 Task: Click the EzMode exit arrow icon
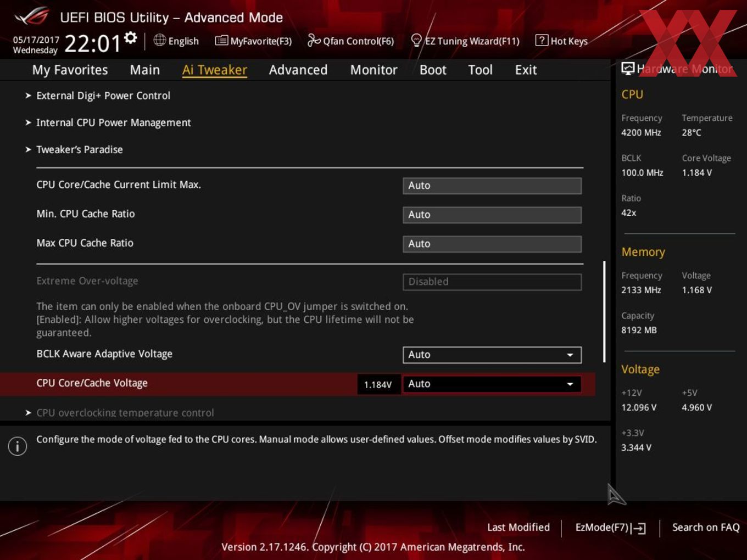point(638,528)
